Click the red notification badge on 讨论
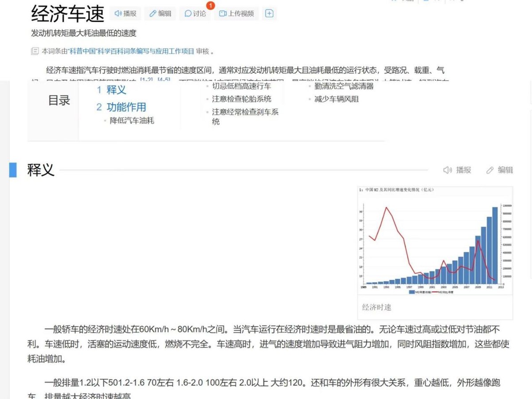The image size is (532, 399). coord(210,6)
